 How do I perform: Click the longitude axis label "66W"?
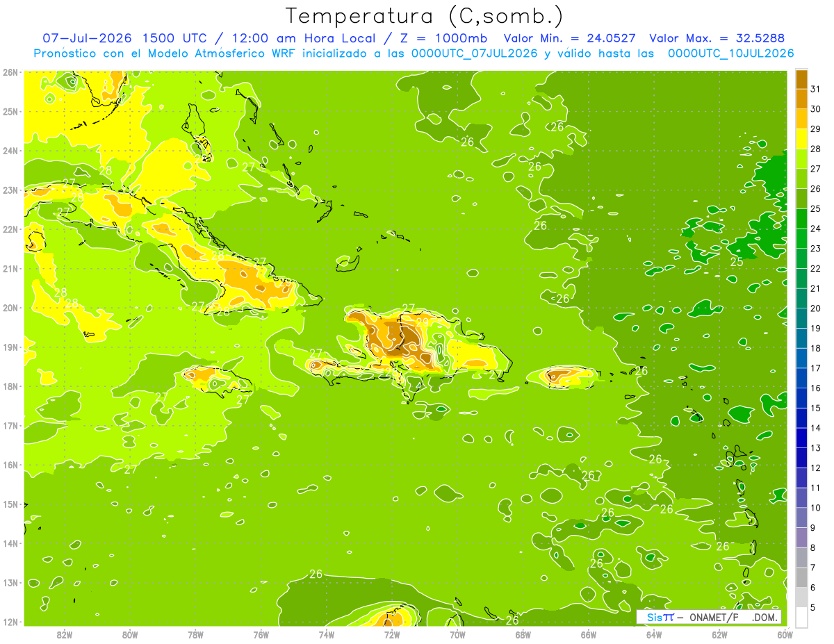[x=588, y=634]
